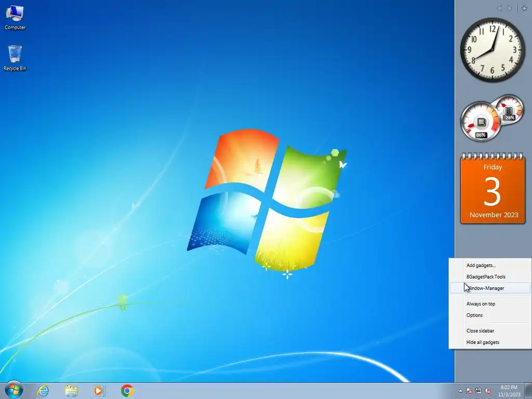Select 8GadgetPack Tools menu entry

[490, 277]
